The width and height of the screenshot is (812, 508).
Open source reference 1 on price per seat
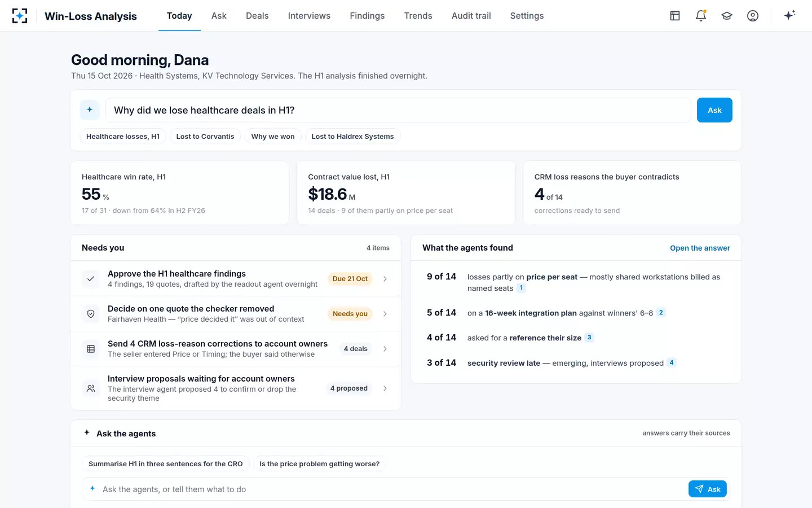tap(522, 288)
